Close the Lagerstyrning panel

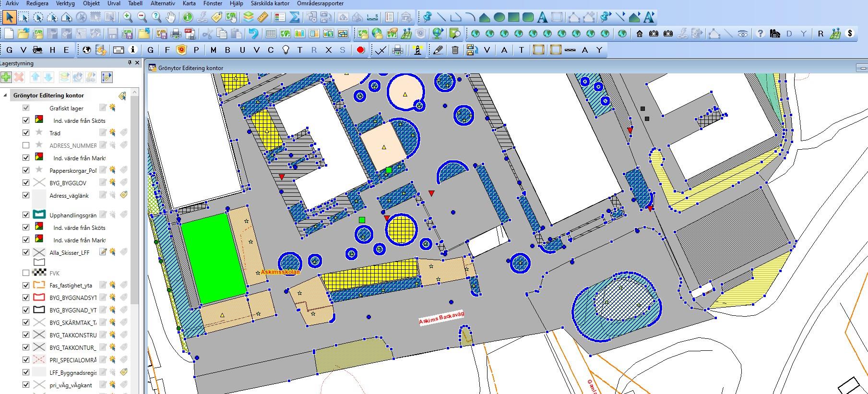[x=137, y=63]
